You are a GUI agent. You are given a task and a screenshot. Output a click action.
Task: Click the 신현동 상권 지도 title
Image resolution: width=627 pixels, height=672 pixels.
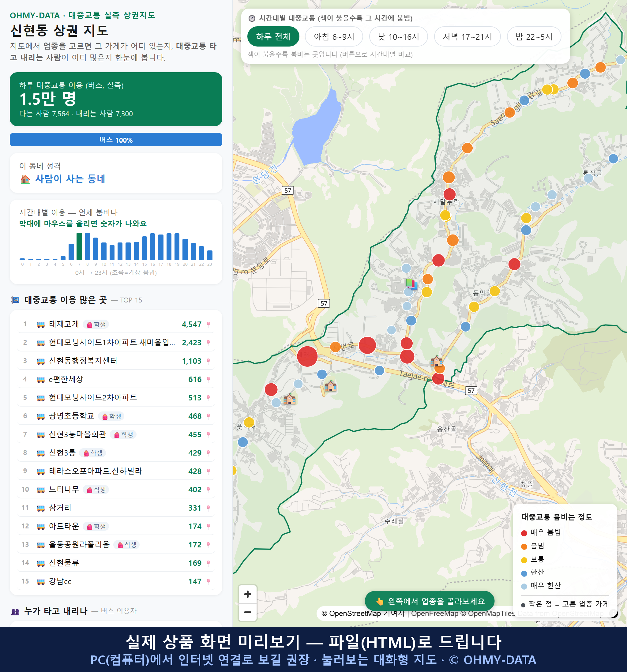pyautogui.click(x=59, y=31)
